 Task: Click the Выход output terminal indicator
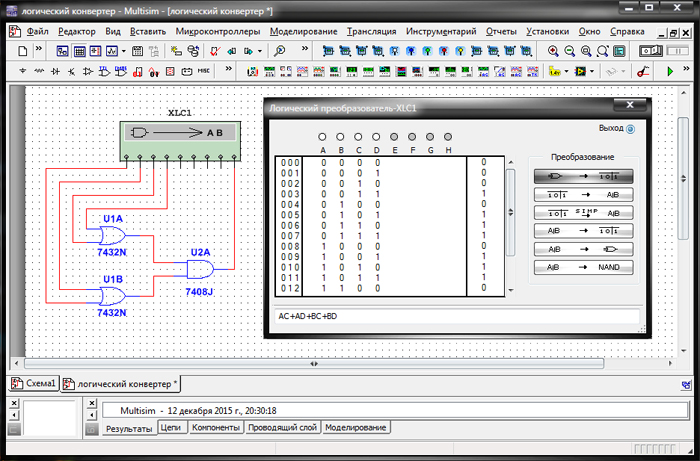[x=630, y=129]
